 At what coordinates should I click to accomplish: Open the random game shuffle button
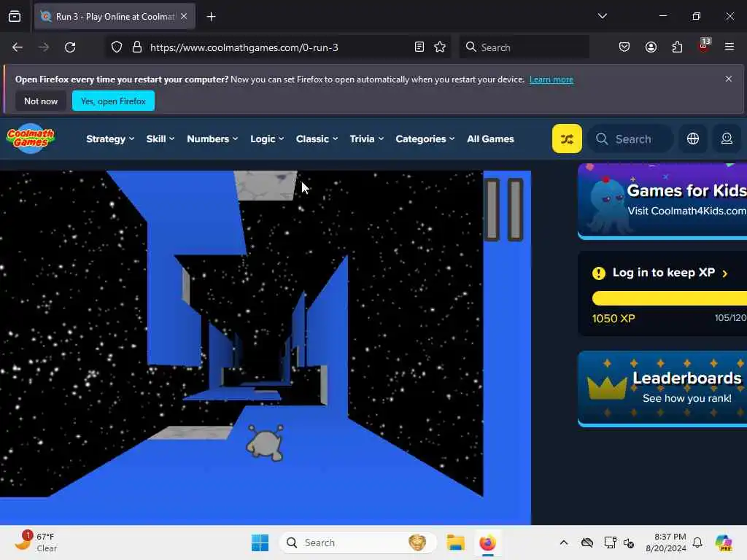[x=566, y=139]
